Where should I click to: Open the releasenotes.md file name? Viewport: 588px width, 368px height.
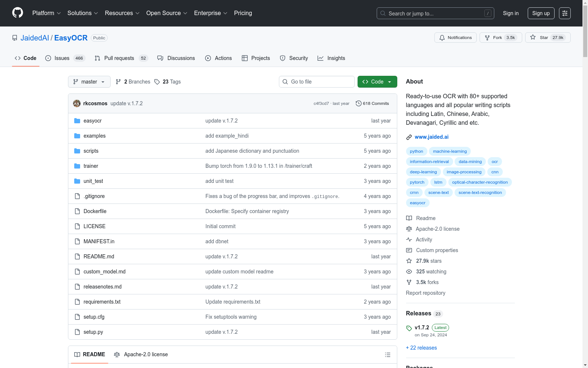tap(103, 287)
